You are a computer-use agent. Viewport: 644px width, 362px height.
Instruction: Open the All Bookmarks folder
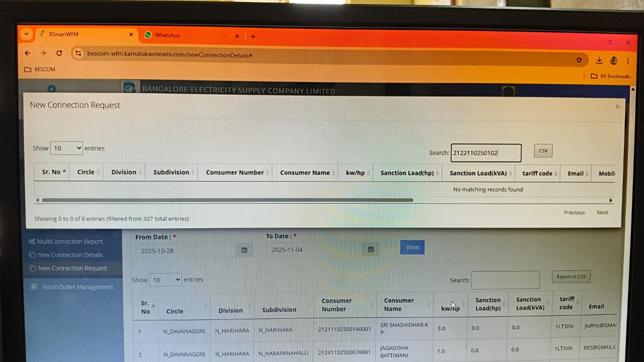click(611, 76)
